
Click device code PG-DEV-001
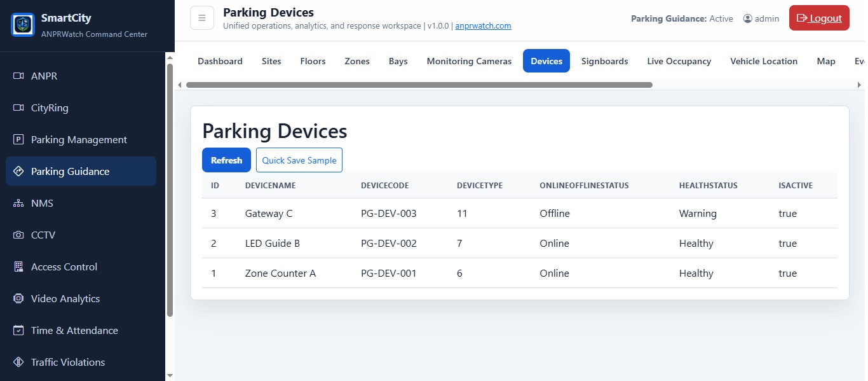click(x=389, y=274)
